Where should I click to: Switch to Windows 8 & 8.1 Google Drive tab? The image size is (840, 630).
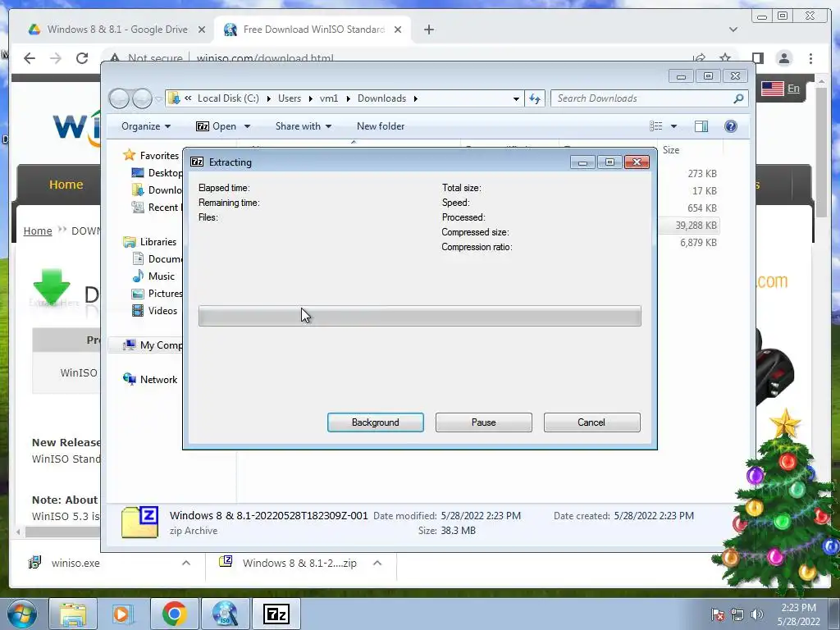[x=116, y=30]
